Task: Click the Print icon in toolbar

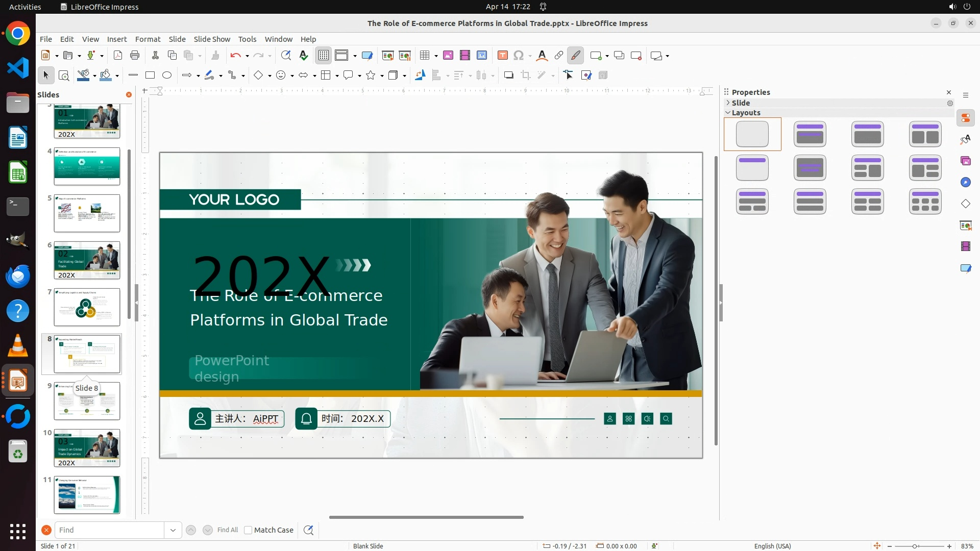Action: click(135, 56)
